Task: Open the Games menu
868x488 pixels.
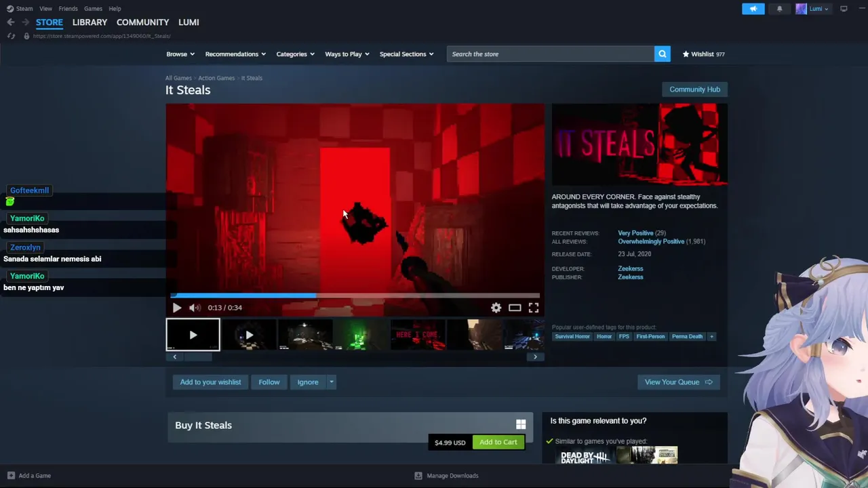Action: coord(93,9)
